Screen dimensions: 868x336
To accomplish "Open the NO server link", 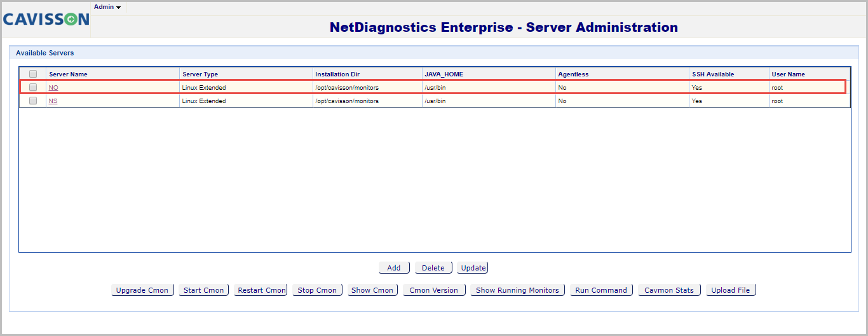I will pyautogui.click(x=53, y=87).
